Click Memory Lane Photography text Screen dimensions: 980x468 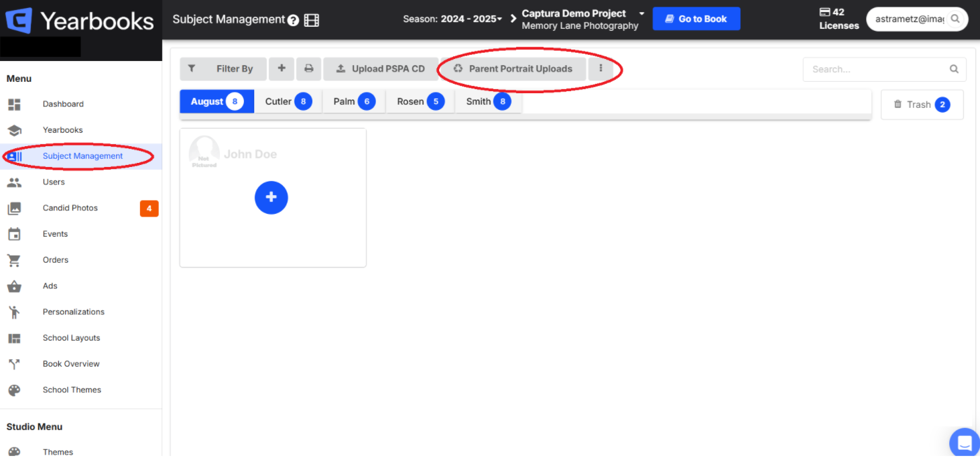[x=580, y=26]
